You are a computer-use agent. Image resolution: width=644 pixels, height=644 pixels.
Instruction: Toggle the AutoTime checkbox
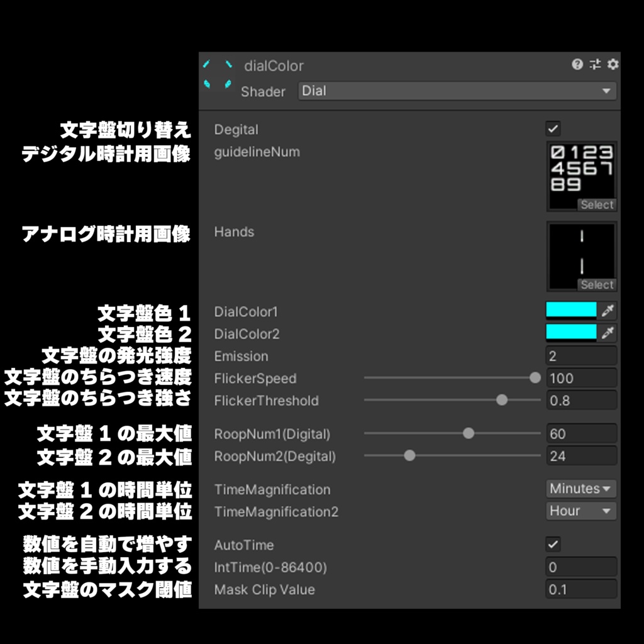(x=553, y=545)
